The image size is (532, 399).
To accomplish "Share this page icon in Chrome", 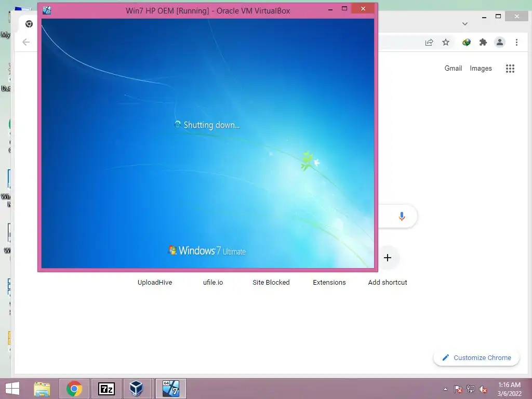I will [429, 43].
